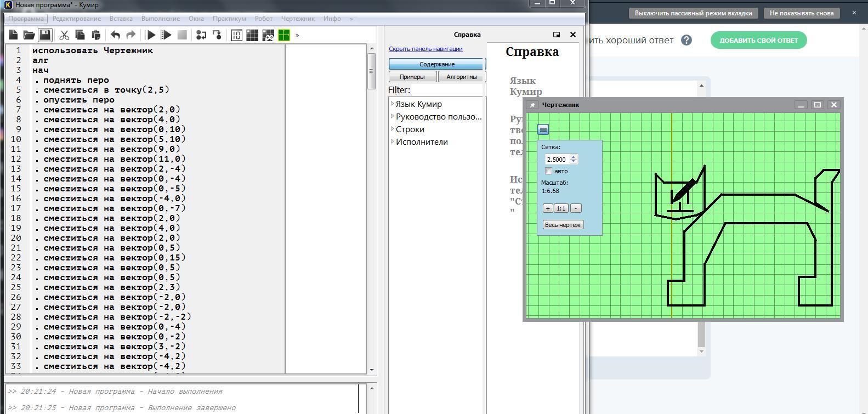
Task: Click the 'Весь чертеж' button
Action: (x=563, y=225)
